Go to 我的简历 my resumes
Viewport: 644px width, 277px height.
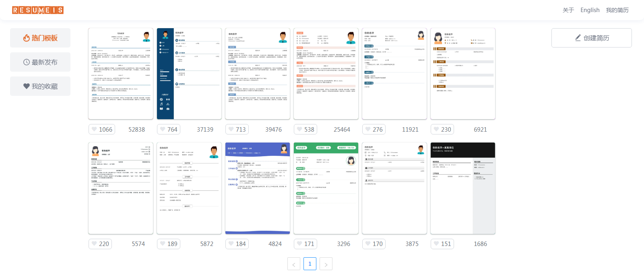click(x=617, y=10)
